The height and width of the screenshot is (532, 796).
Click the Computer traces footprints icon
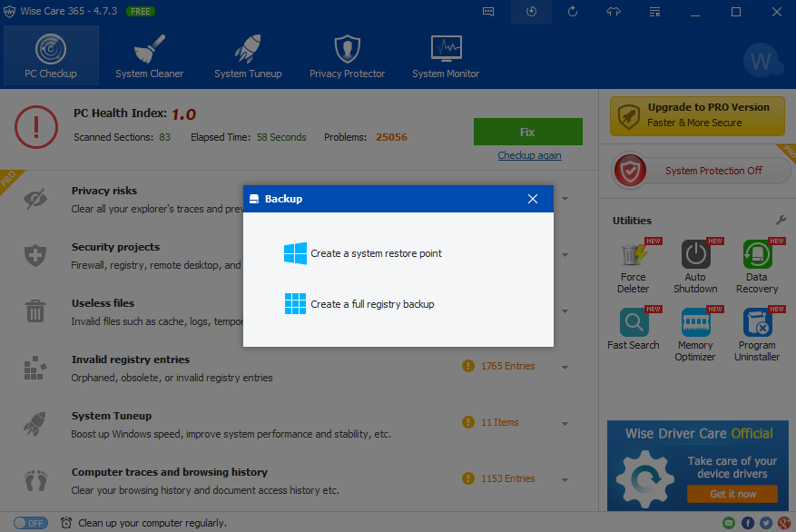click(35, 480)
